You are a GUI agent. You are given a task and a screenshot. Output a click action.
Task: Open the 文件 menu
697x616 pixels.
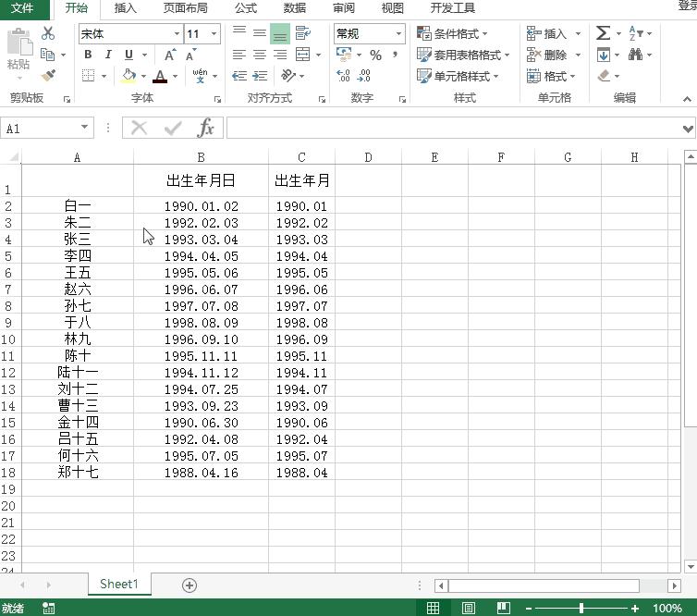[22, 8]
